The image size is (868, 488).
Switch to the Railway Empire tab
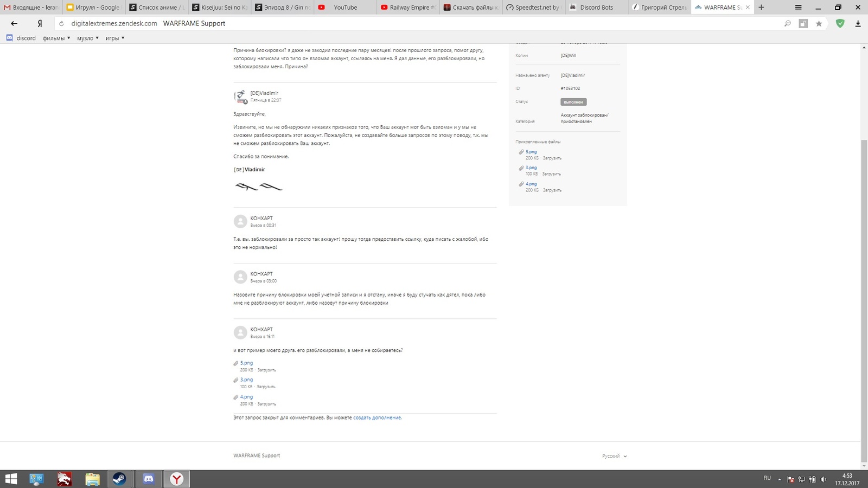click(x=408, y=7)
